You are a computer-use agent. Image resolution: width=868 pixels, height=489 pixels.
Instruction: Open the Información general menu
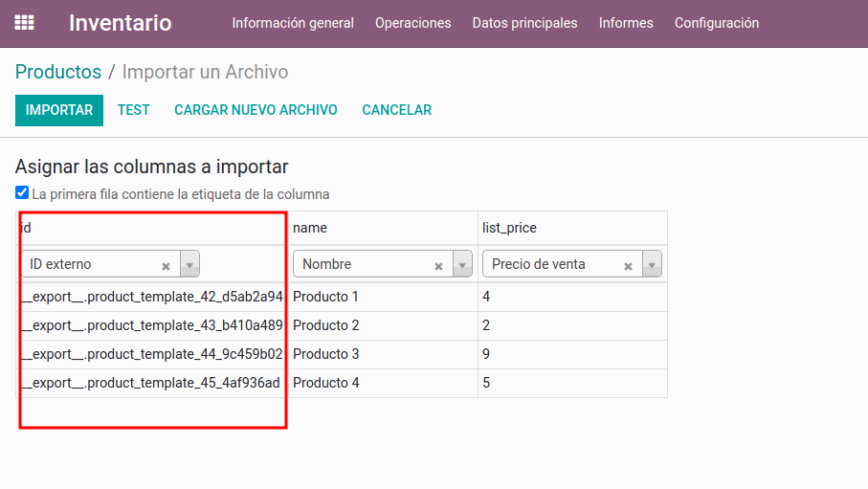pos(293,23)
